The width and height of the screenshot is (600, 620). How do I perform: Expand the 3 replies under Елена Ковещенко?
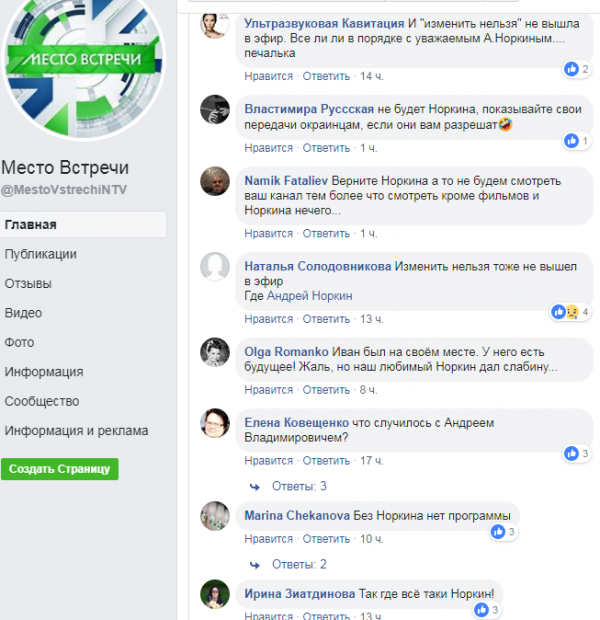(x=299, y=486)
